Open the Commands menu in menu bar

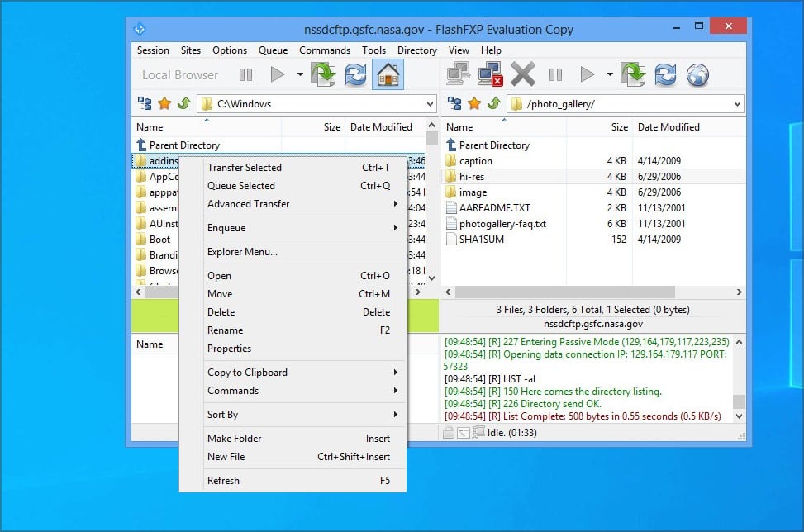pos(325,50)
